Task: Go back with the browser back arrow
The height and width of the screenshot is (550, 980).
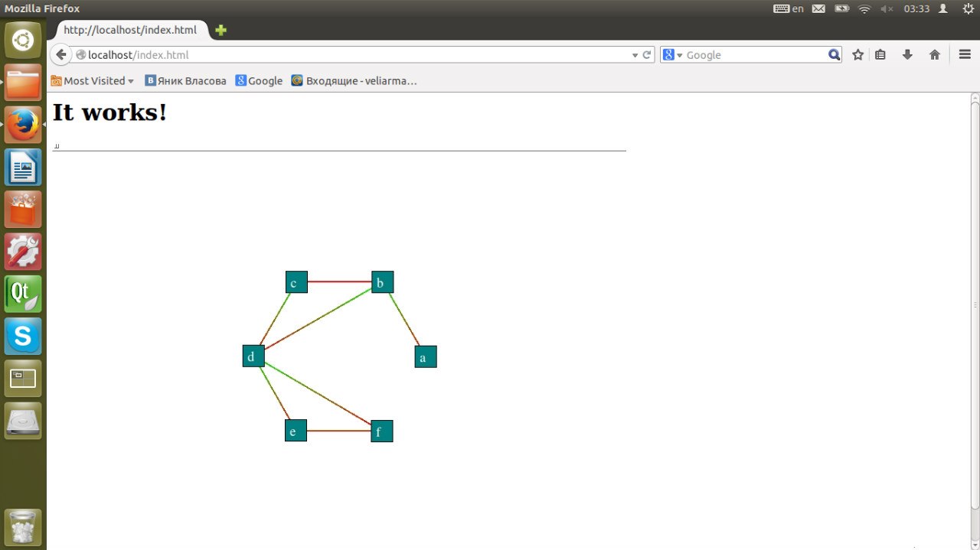Action: [x=61, y=55]
